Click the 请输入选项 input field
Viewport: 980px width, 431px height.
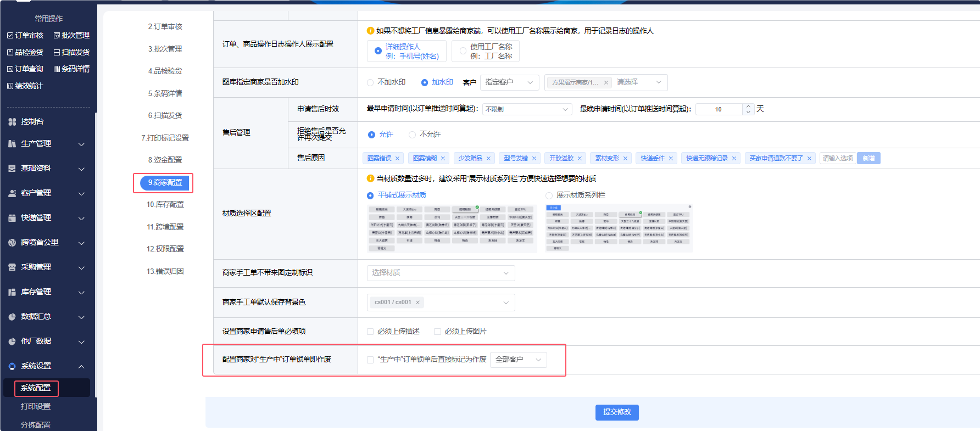coord(837,159)
